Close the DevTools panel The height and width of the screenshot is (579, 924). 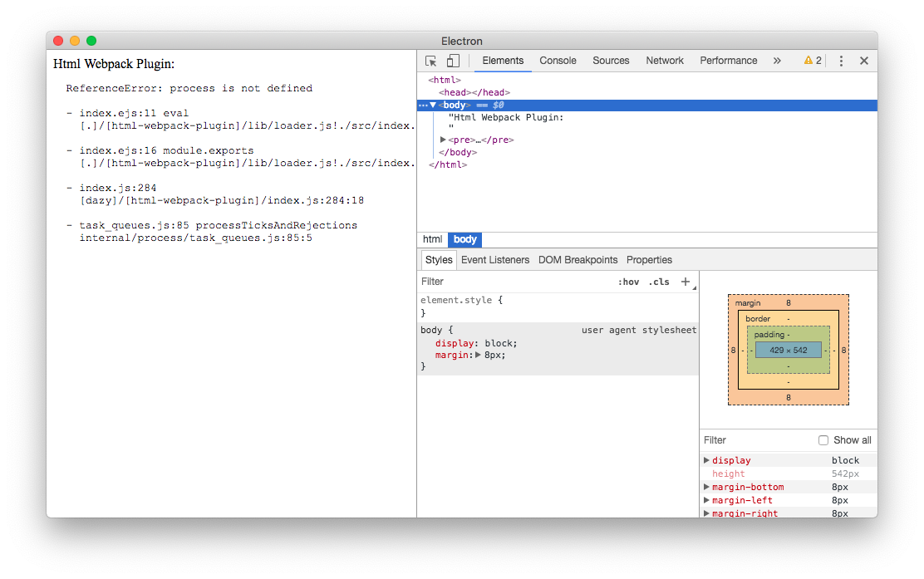864,61
